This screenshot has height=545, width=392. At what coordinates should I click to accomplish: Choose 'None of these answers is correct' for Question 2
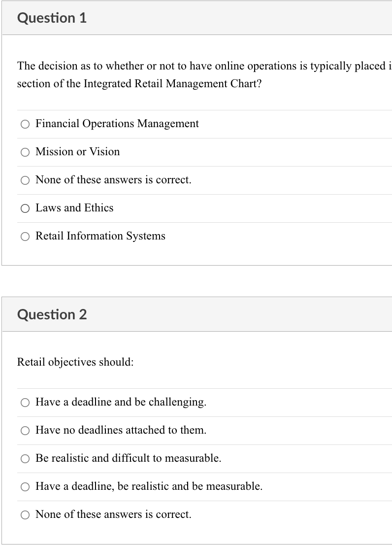pyautogui.click(x=25, y=514)
